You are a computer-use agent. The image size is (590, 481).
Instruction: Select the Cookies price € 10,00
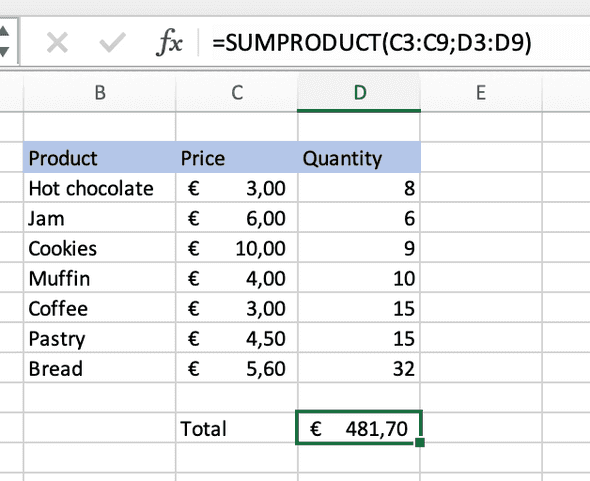[237, 248]
